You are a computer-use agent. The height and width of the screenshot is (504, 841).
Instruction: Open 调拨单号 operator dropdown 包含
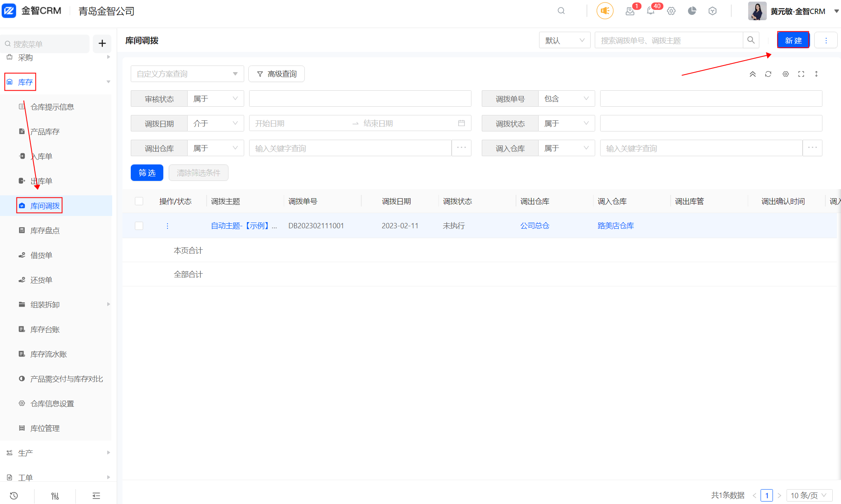(566, 99)
